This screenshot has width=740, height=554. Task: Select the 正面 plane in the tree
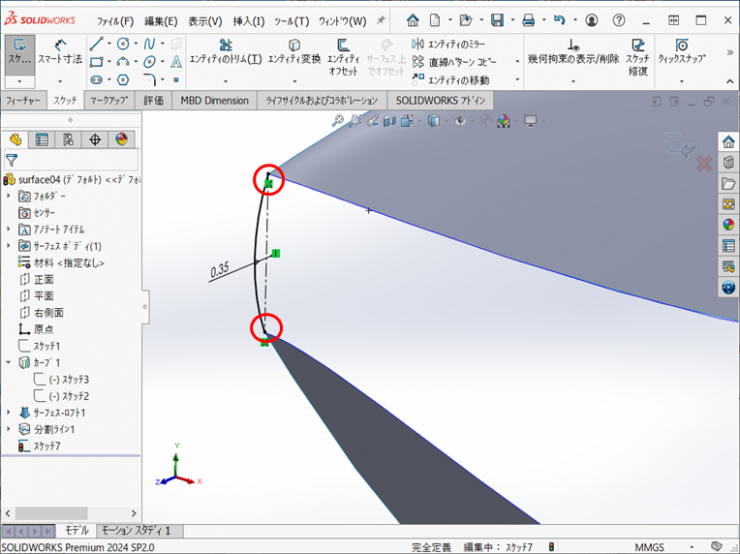point(43,279)
